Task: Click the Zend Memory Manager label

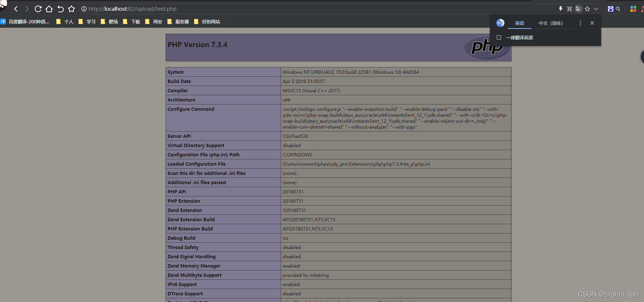Action: tap(194, 266)
